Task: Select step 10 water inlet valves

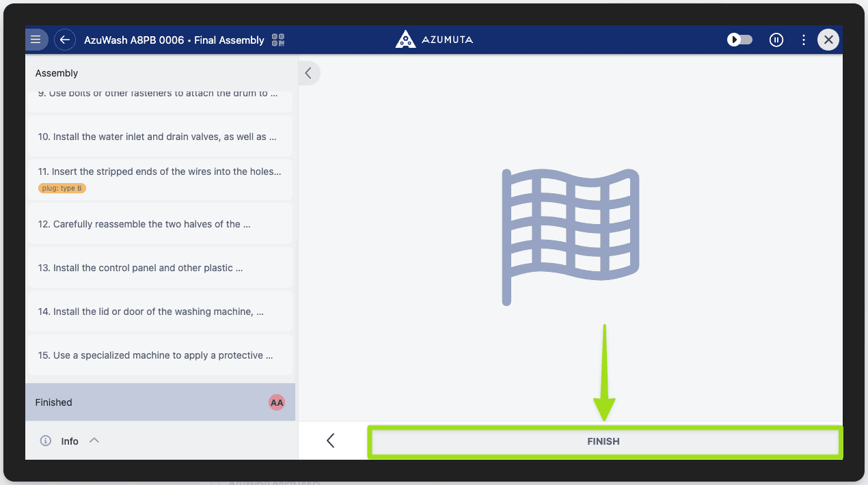Action: tap(159, 137)
